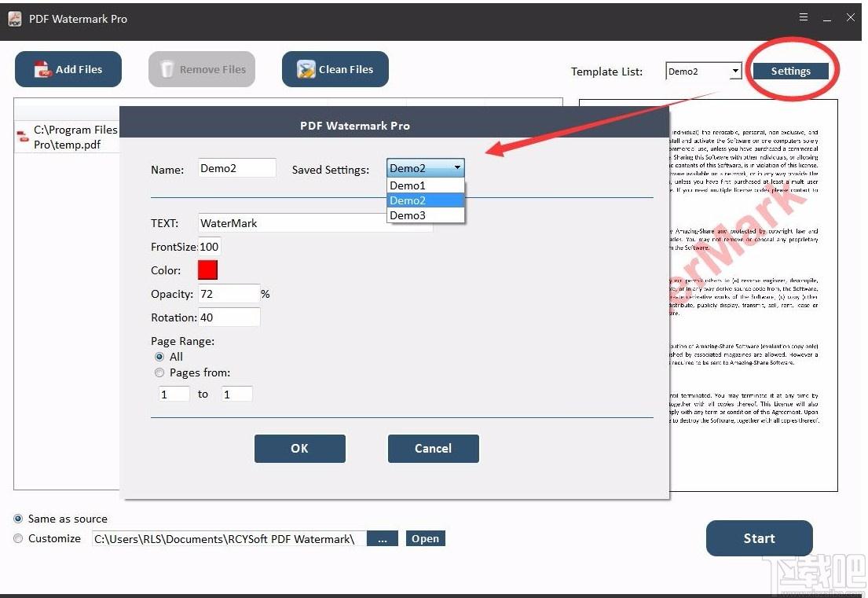Enable Same as source output option

[18, 519]
